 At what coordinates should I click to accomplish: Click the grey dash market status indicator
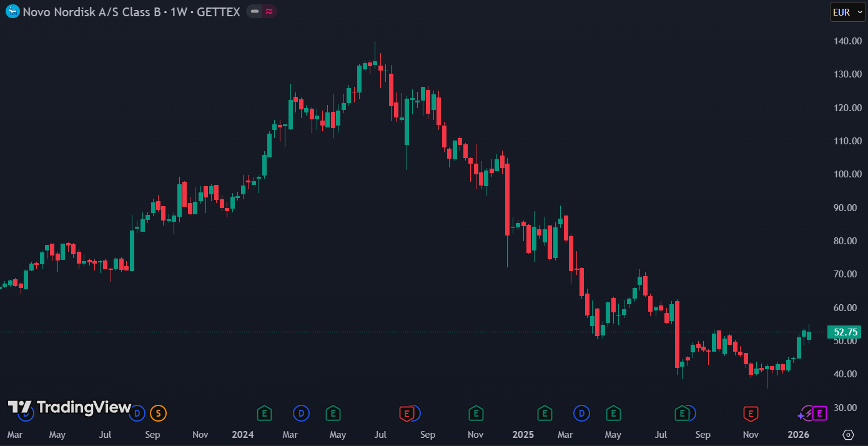point(255,11)
